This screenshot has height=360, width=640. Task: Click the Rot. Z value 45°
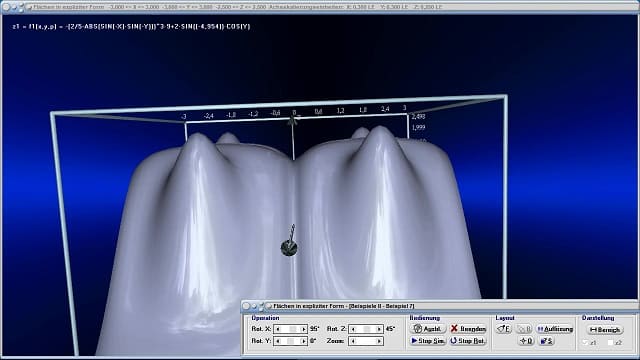click(x=390, y=329)
